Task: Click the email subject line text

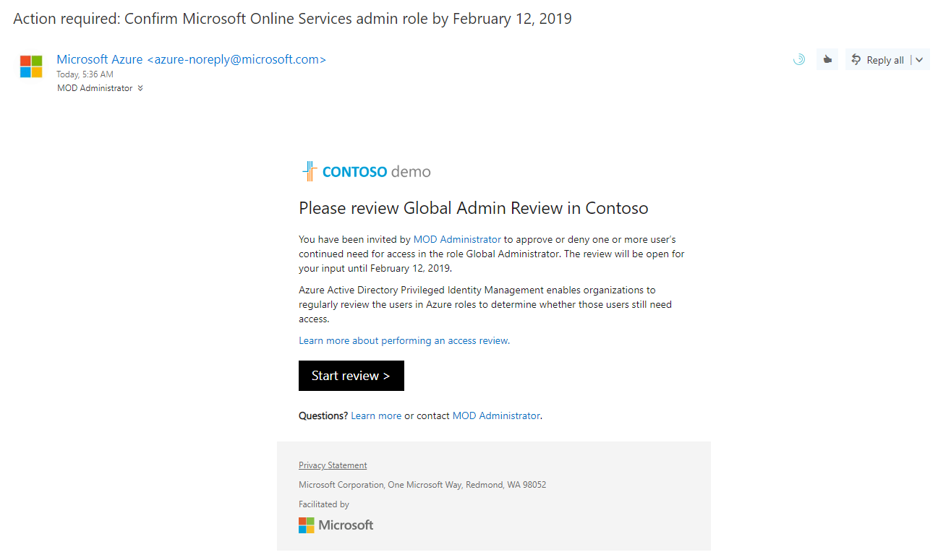Action: (x=292, y=19)
